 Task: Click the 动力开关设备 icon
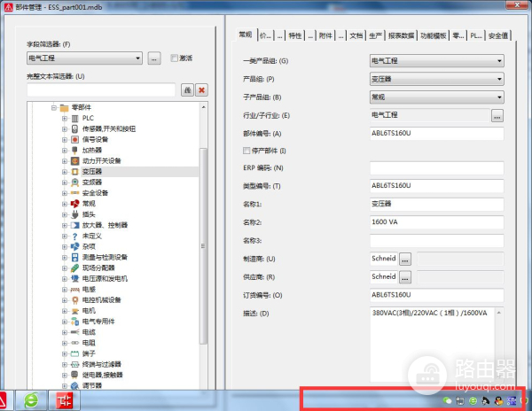75,161
